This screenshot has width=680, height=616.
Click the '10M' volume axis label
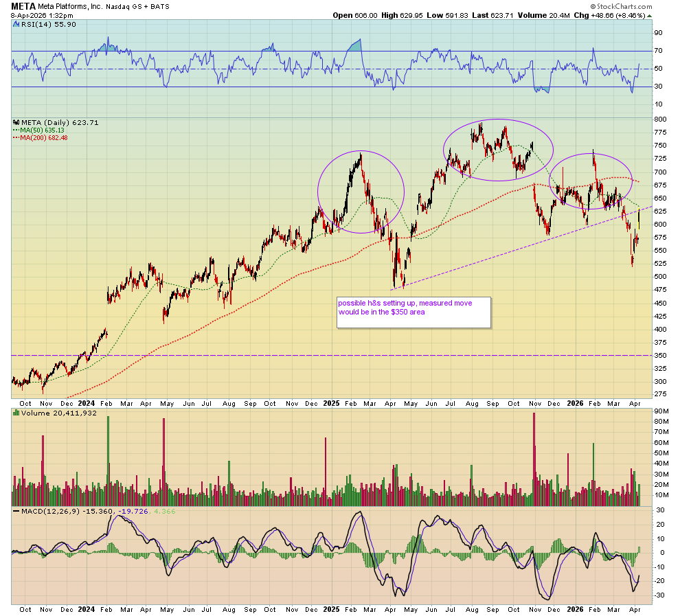click(661, 495)
